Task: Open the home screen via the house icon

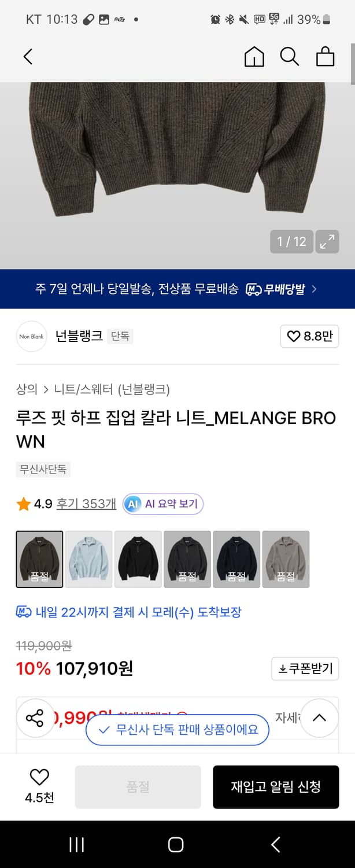Action: (254, 56)
